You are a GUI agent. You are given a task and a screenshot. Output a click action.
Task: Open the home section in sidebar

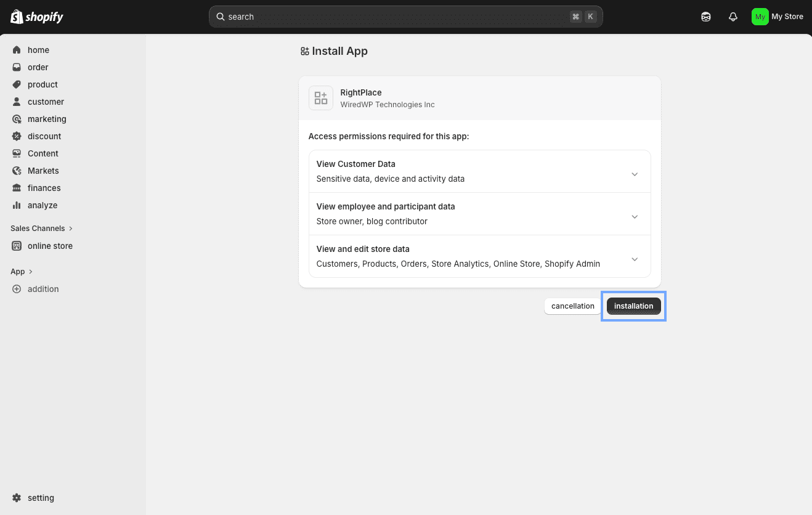pos(38,50)
